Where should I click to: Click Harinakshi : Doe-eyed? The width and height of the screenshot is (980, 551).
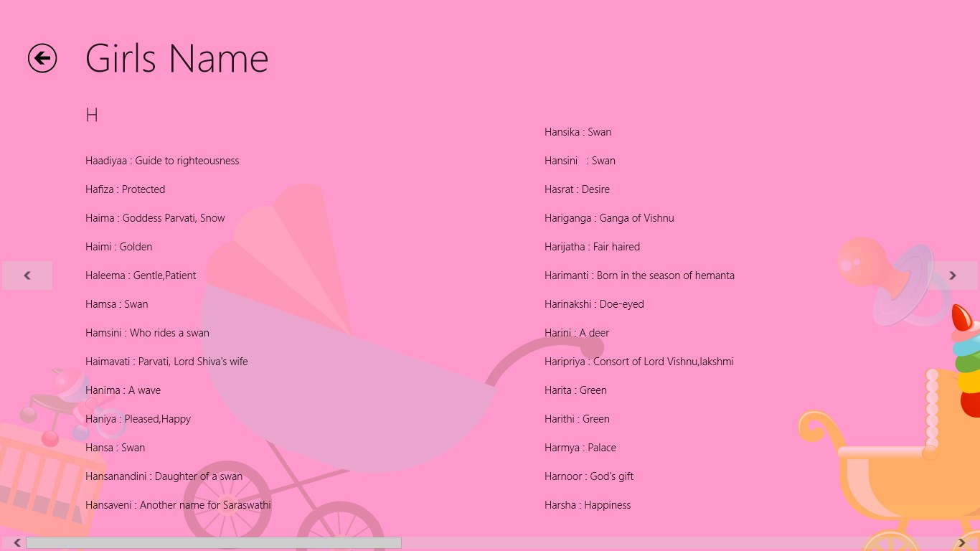594,304
